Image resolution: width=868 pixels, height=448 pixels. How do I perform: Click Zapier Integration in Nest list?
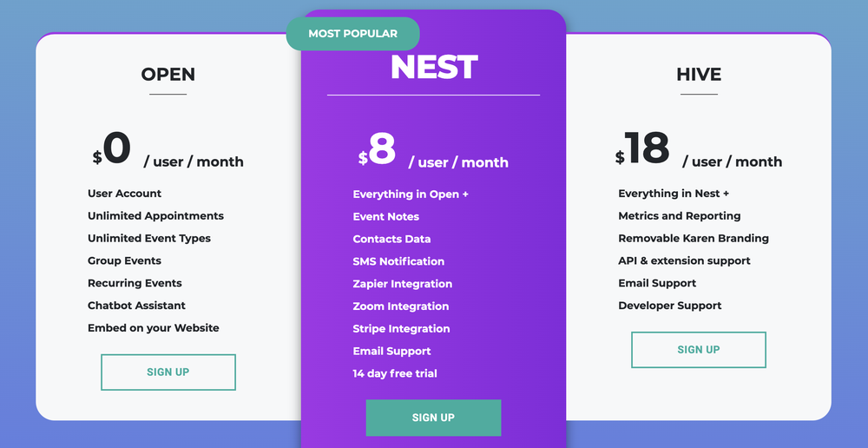point(403,284)
